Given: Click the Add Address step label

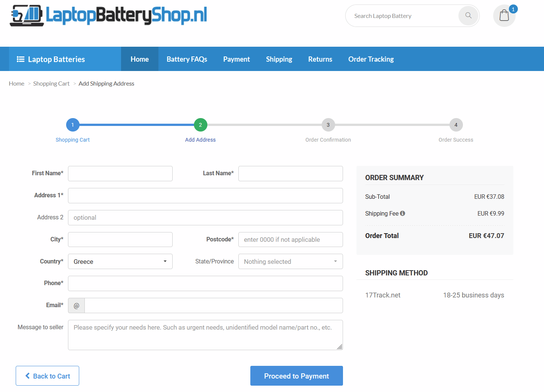Looking at the screenshot, I should (201, 140).
